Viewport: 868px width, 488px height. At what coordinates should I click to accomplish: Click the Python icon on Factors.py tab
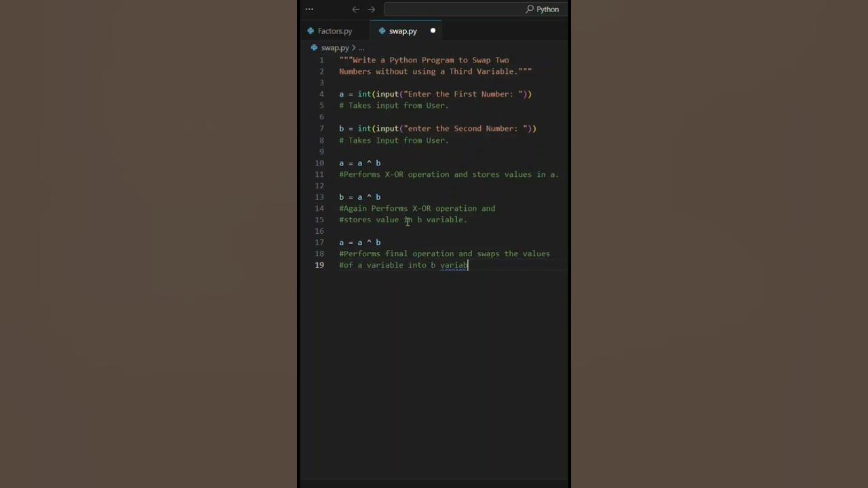(x=311, y=31)
